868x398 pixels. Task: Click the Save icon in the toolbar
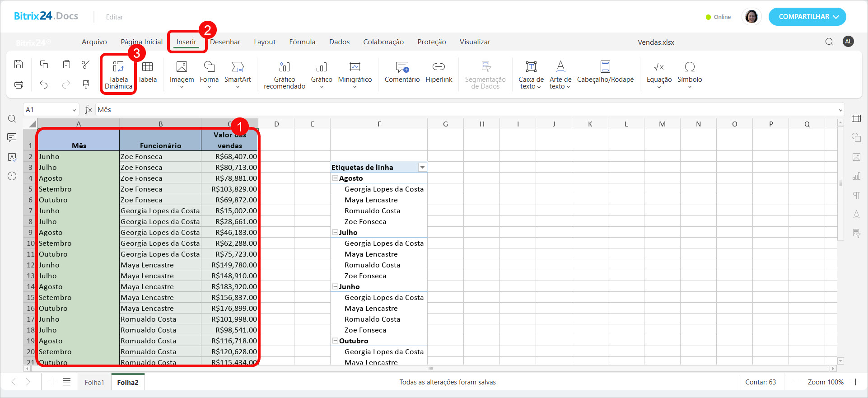click(x=19, y=64)
